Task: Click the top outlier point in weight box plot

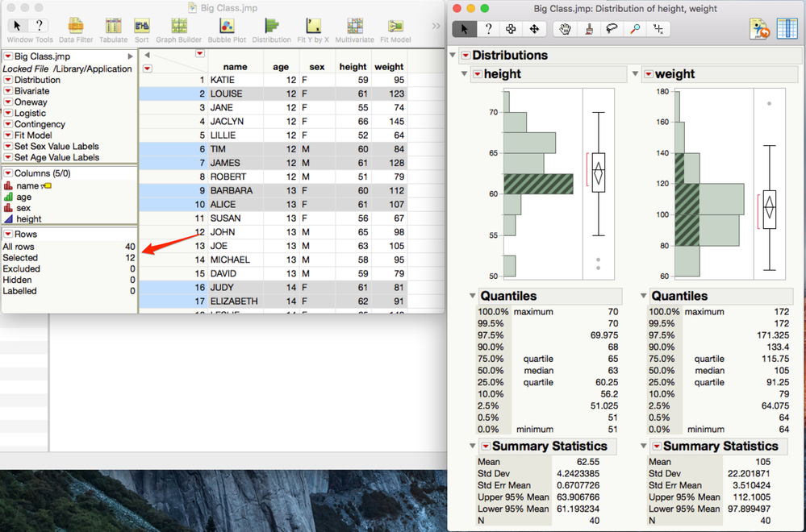Action: [x=770, y=104]
